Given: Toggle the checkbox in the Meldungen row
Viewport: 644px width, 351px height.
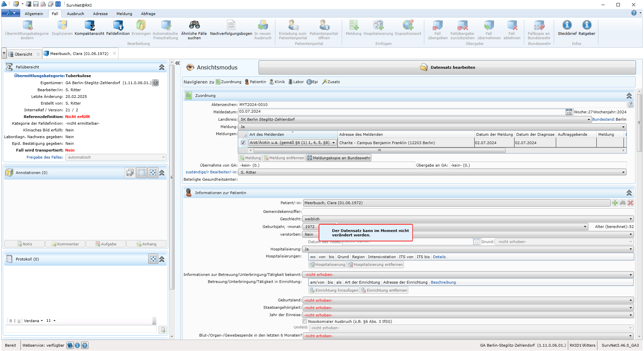Looking at the screenshot, I should pyautogui.click(x=243, y=143).
